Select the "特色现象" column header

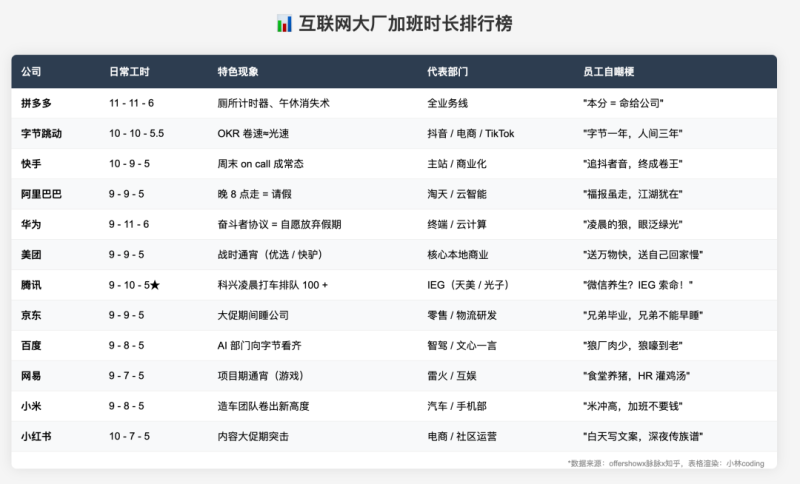(238, 71)
